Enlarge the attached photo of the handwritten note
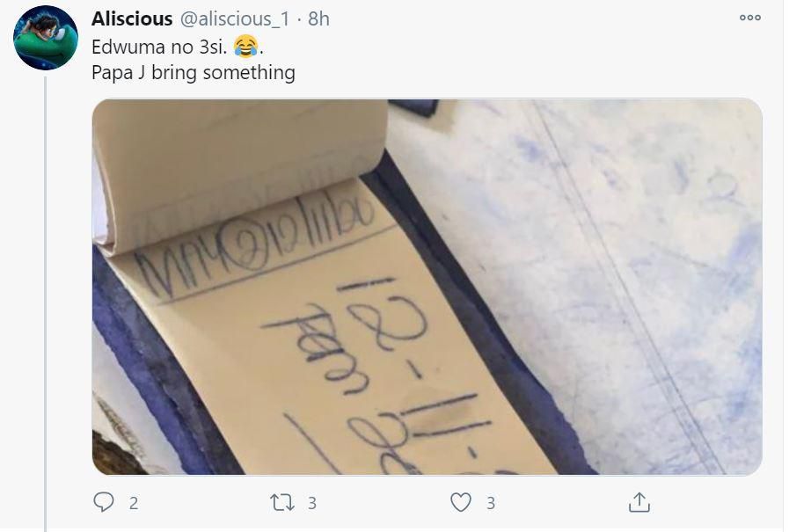 (x=427, y=287)
